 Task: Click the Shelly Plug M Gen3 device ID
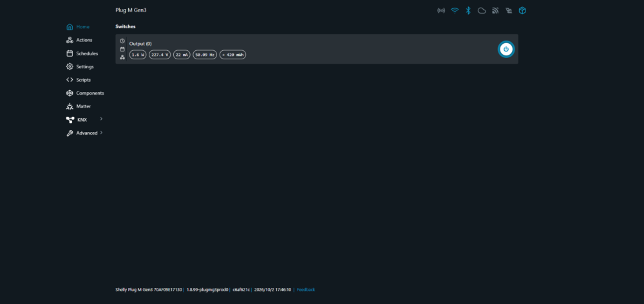[x=149, y=290]
